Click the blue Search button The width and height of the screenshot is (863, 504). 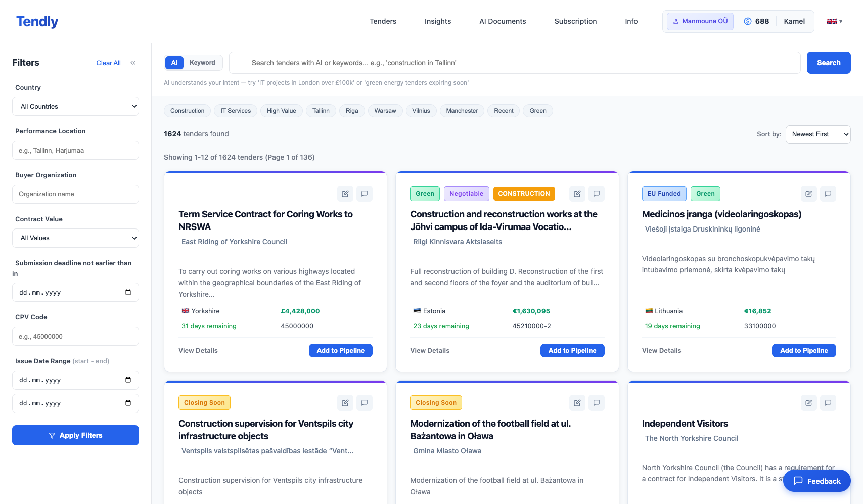click(x=829, y=63)
